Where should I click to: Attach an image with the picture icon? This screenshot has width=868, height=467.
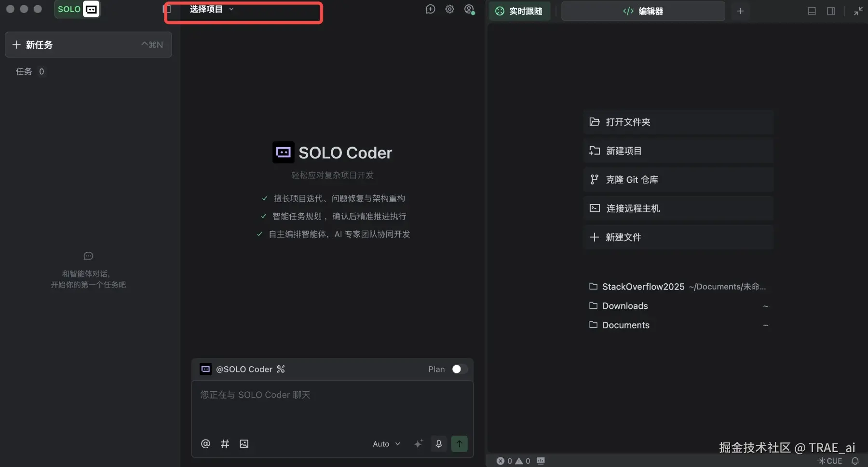click(x=244, y=444)
